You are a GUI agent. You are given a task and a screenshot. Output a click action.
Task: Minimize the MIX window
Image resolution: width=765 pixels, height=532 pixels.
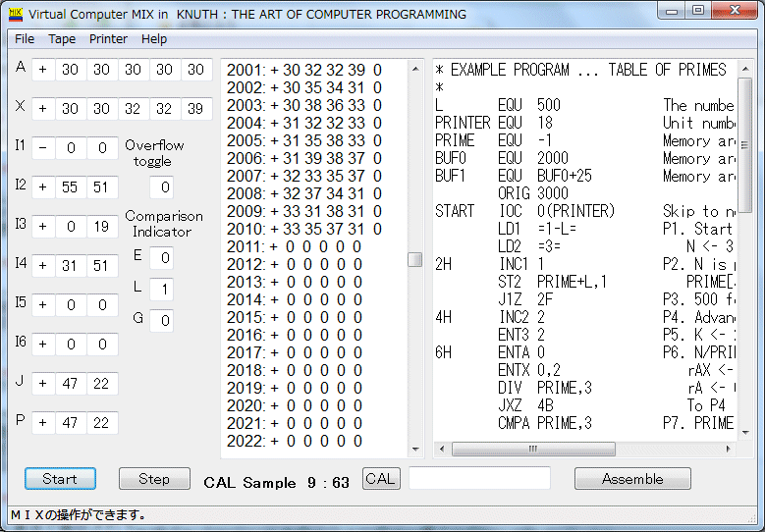[671, 11]
